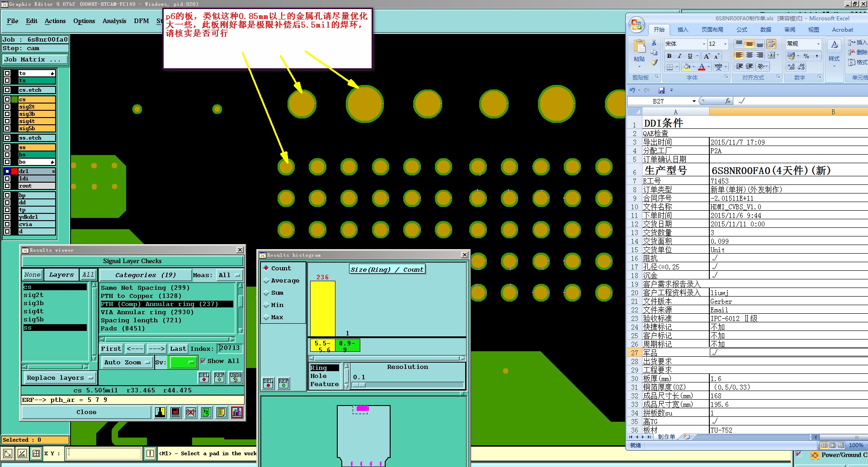Click the Excel cut scissors icon
The image size is (868, 467).
coord(654,42)
